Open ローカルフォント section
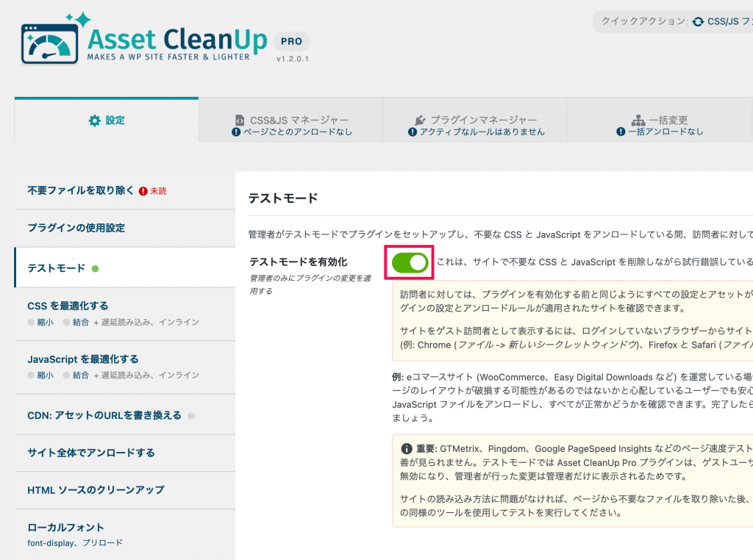 125,534
